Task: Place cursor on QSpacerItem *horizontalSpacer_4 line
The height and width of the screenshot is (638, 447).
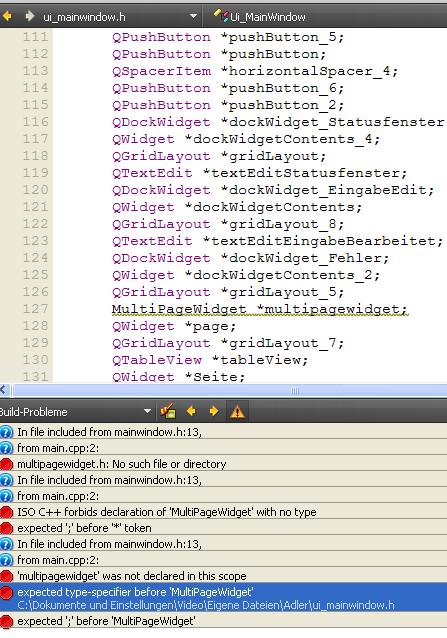Action: [255, 71]
